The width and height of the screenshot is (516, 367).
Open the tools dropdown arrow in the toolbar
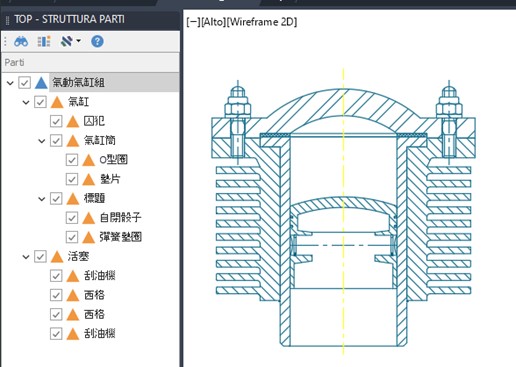79,41
